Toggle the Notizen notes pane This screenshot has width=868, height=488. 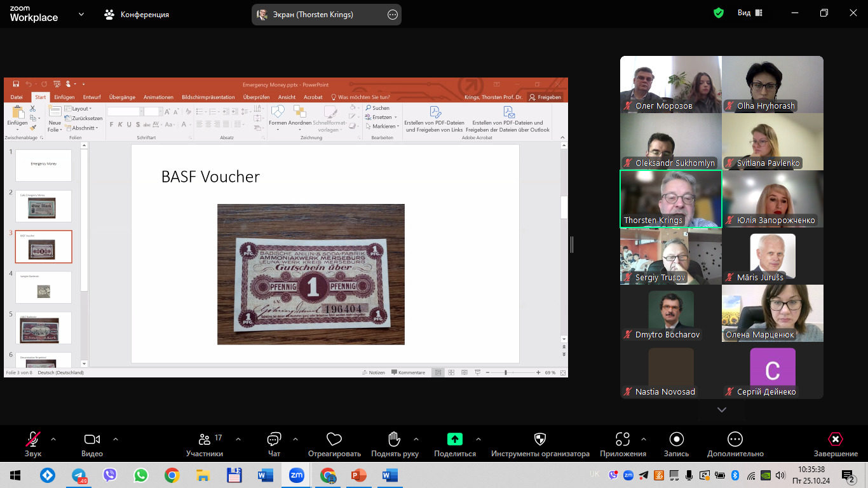tap(374, 372)
